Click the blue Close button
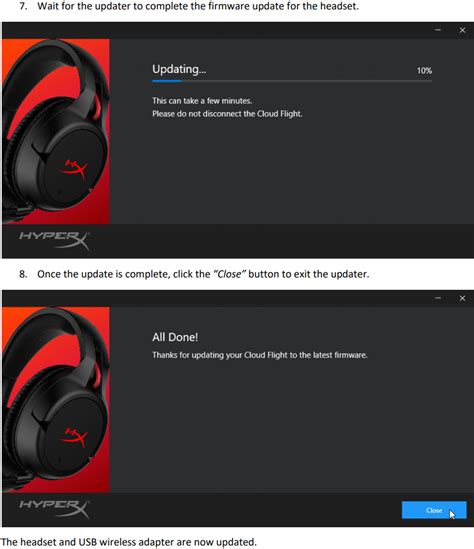 pyautogui.click(x=434, y=510)
